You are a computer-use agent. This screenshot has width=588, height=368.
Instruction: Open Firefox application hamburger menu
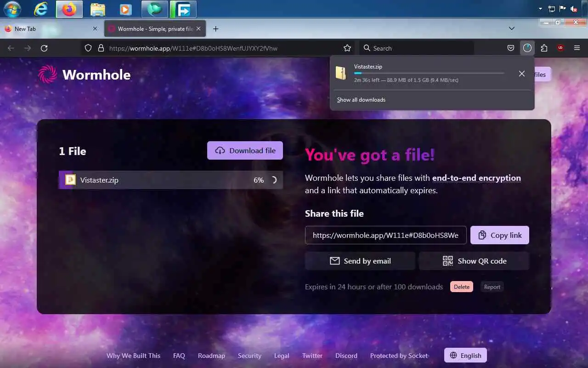[577, 48]
